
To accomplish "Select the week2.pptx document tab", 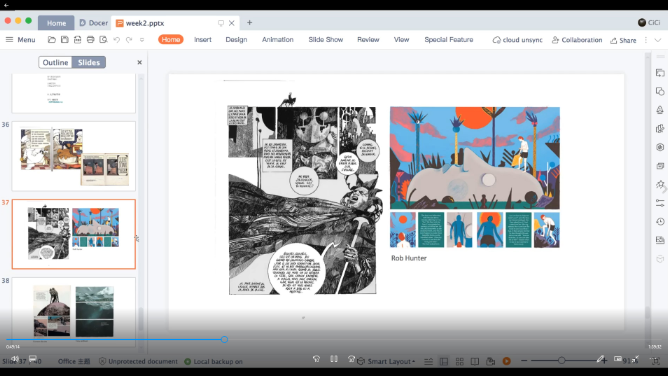I will point(145,23).
